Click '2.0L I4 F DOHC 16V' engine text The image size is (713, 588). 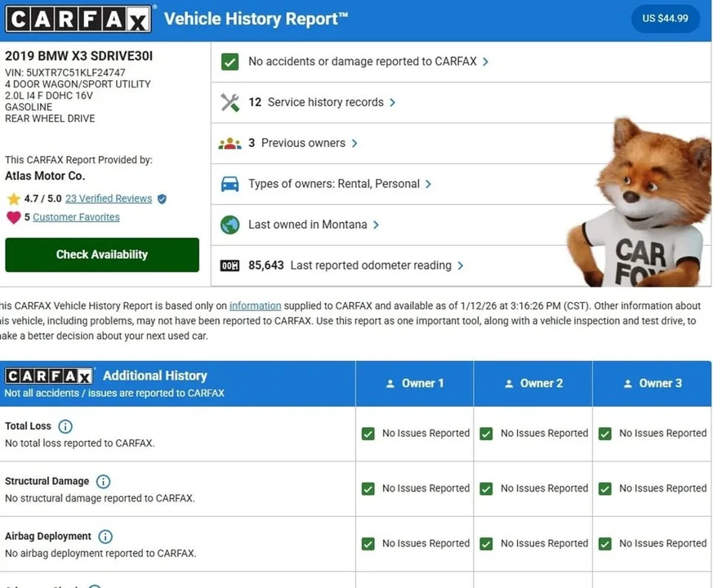tap(49, 96)
